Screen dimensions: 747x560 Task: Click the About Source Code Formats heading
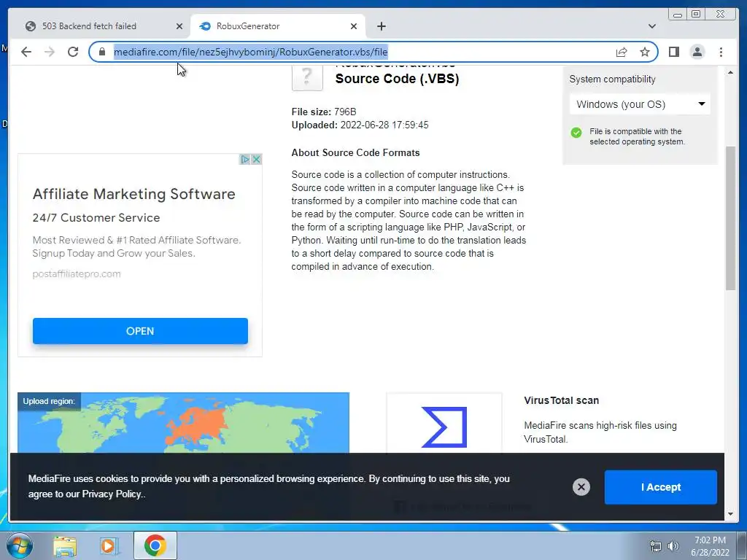355,153
